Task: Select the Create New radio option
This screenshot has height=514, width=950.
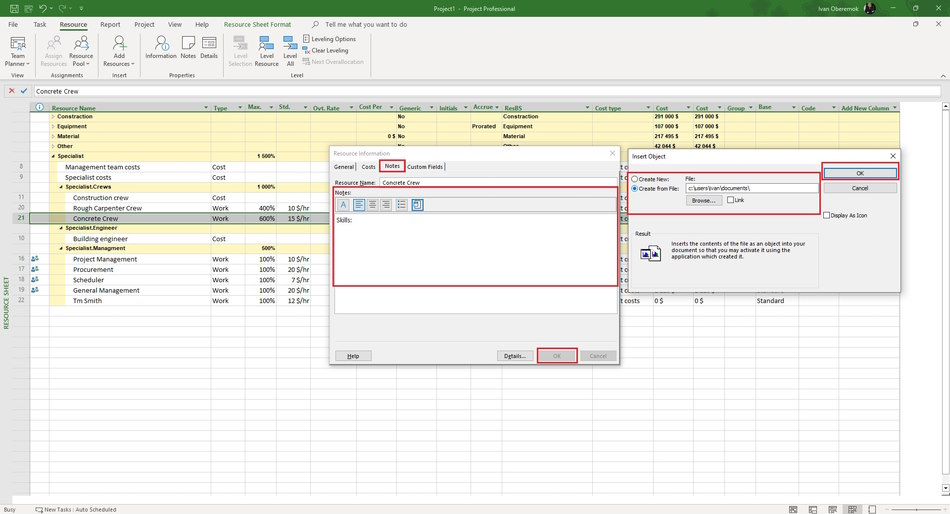Action: (x=634, y=179)
